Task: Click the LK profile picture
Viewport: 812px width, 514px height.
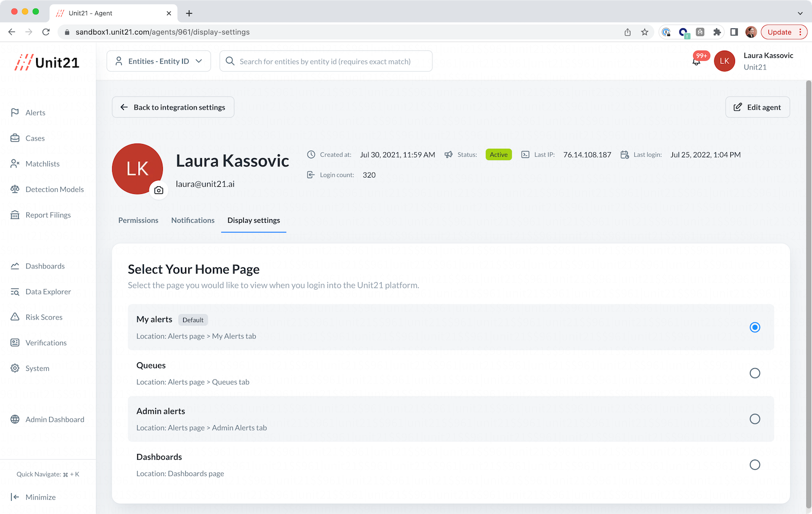Action: (138, 169)
